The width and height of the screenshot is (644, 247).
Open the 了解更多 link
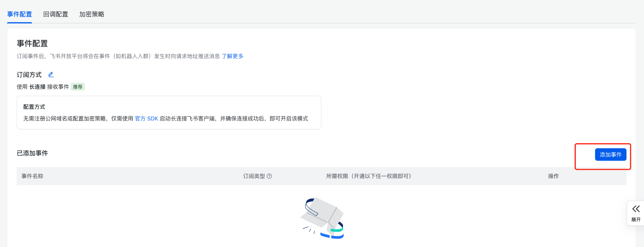[232, 56]
